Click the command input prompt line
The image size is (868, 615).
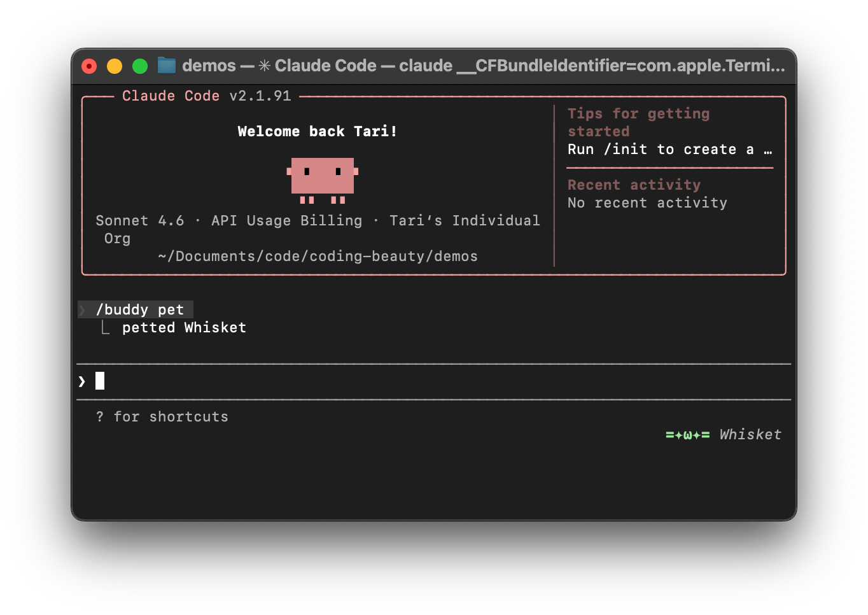point(433,381)
